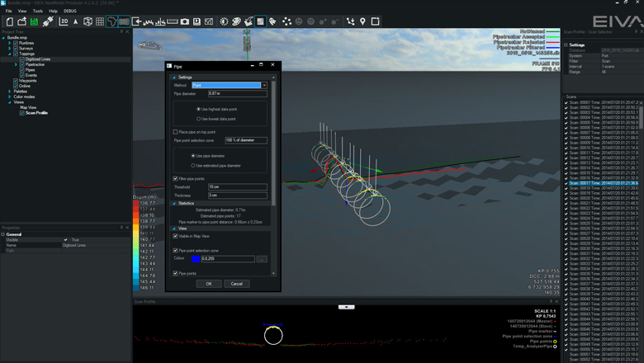The image size is (644, 363).
Task: Open the File menu
Action: 8,11
